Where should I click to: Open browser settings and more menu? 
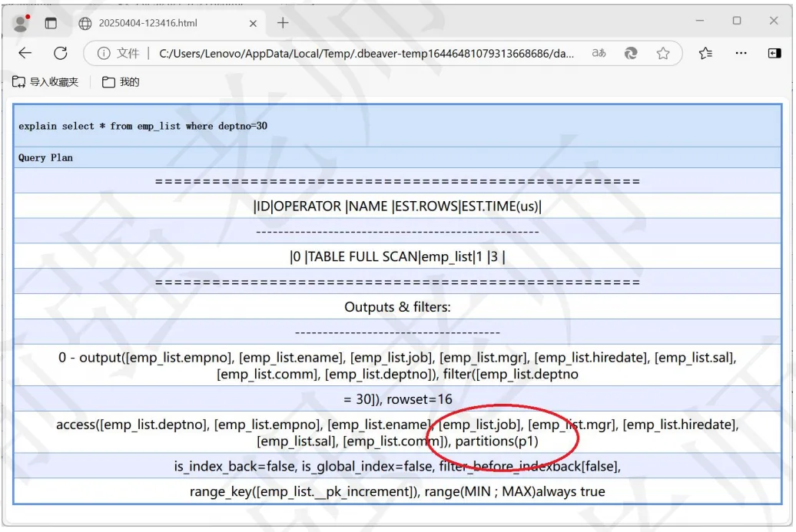point(741,53)
